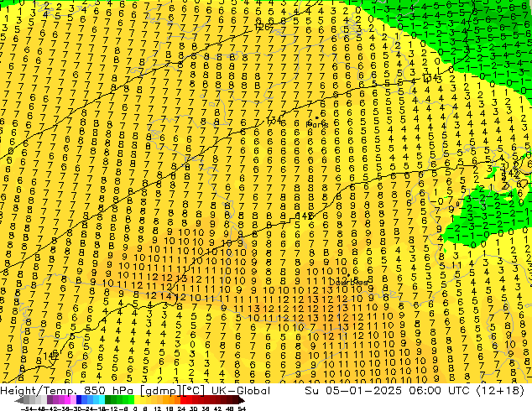Click the 134 contour label left of Paris

[274, 120]
